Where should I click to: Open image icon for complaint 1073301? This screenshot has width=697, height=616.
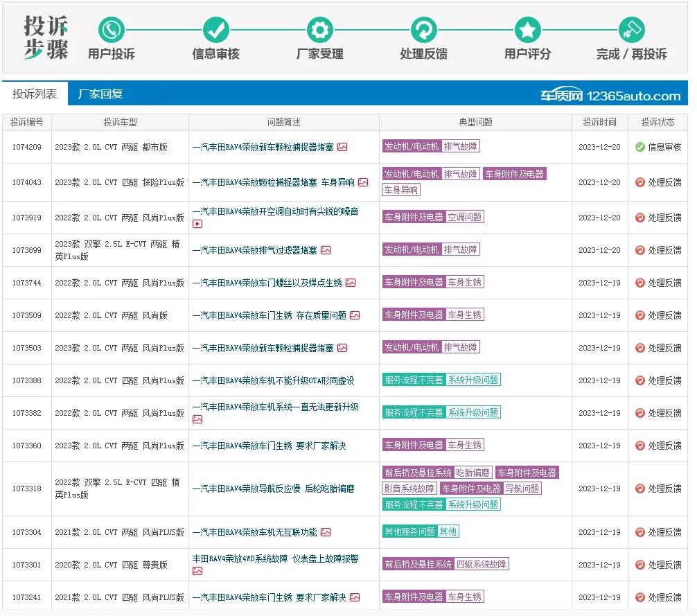197,571
